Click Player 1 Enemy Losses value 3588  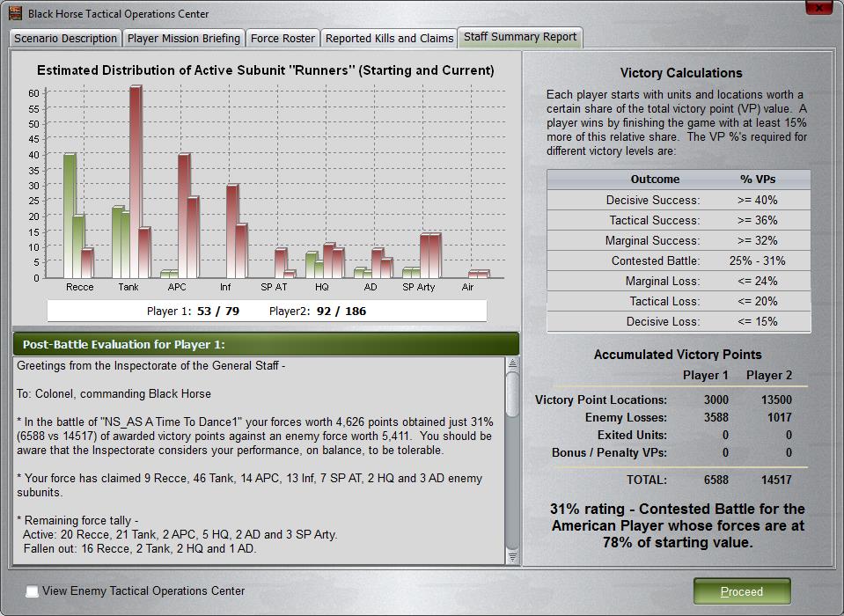[x=716, y=417]
